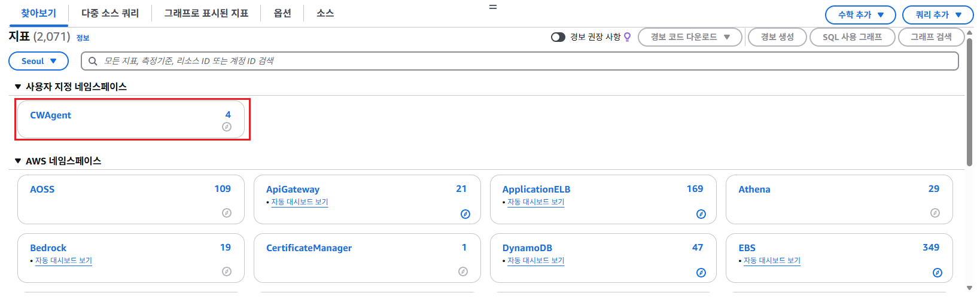Expand the 수학 추가 dropdown
Viewport: 980px width, 299px height.
tap(860, 15)
